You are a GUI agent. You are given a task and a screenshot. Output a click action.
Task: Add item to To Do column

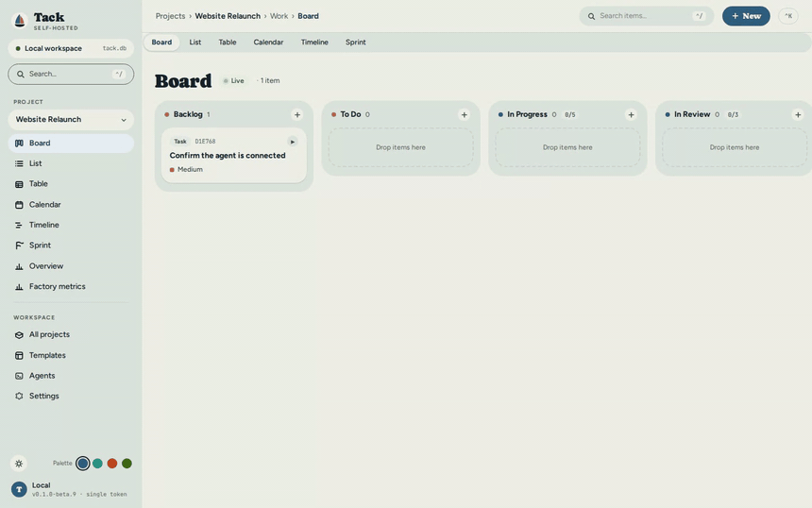point(464,115)
